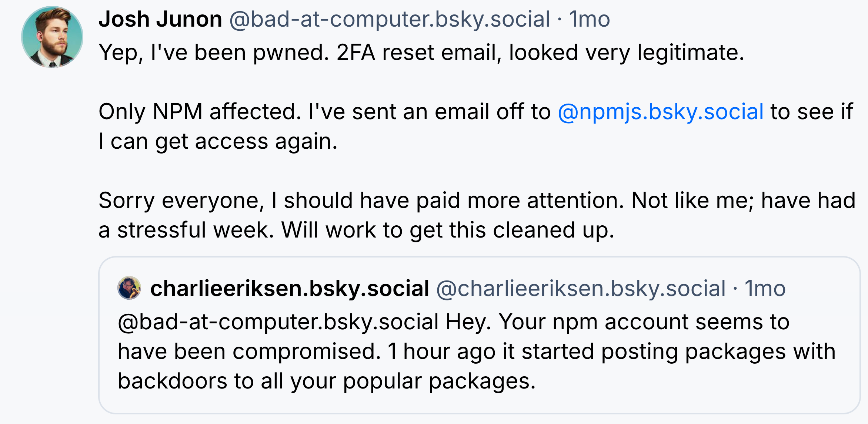Image resolution: width=868 pixels, height=424 pixels.
Task: Click 'I can get access again.' text
Action: [x=218, y=141]
